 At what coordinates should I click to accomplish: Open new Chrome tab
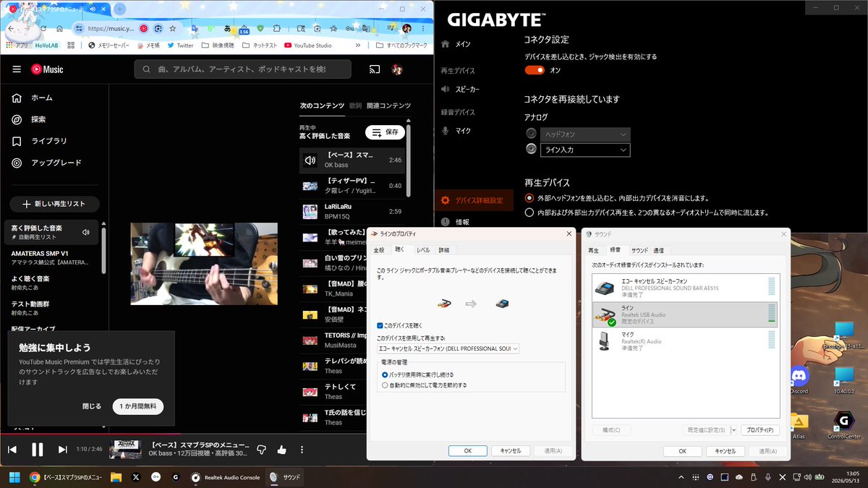[119, 9]
